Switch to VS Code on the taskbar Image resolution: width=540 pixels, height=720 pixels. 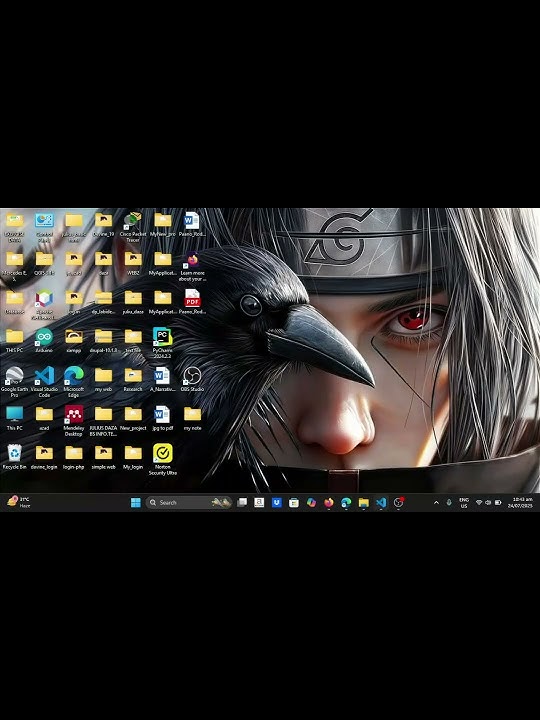point(381,502)
